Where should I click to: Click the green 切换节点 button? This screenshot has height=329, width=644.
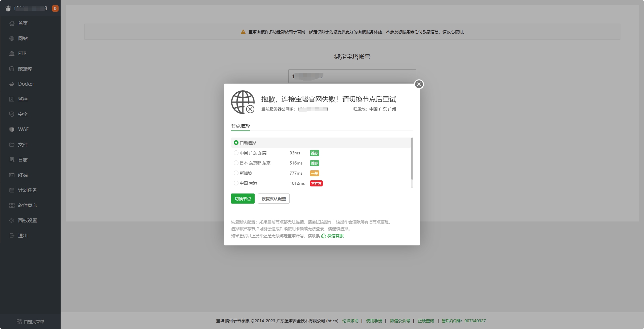243,199
